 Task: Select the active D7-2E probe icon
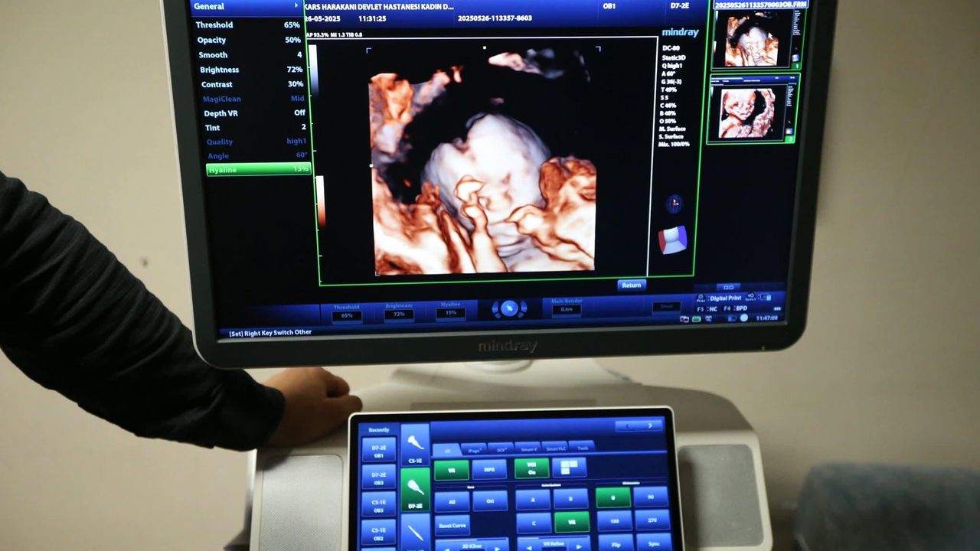coord(415,489)
